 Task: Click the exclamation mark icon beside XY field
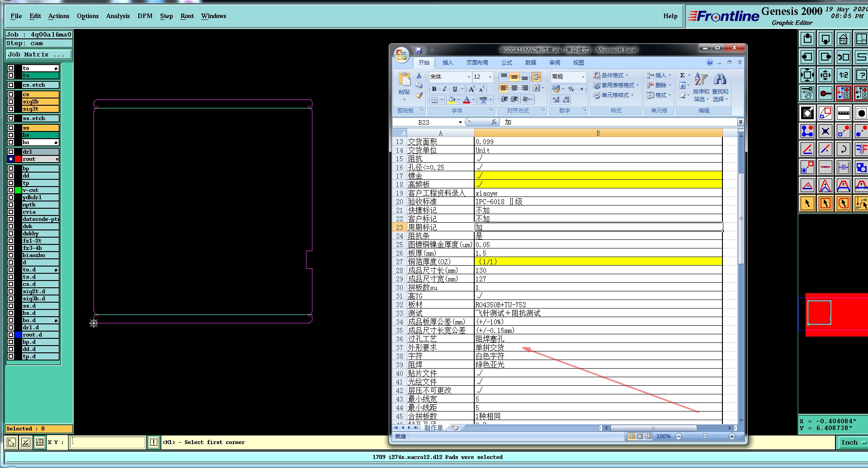click(154, 442)
